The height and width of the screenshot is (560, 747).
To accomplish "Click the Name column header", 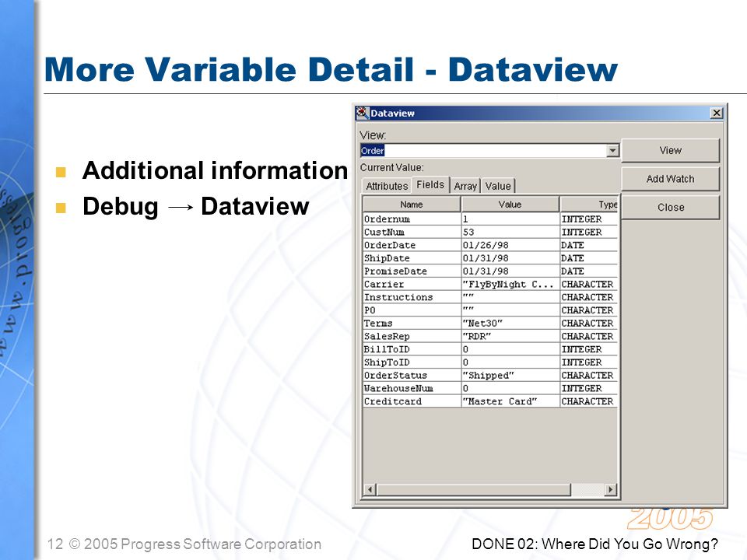I will (412, 205).
